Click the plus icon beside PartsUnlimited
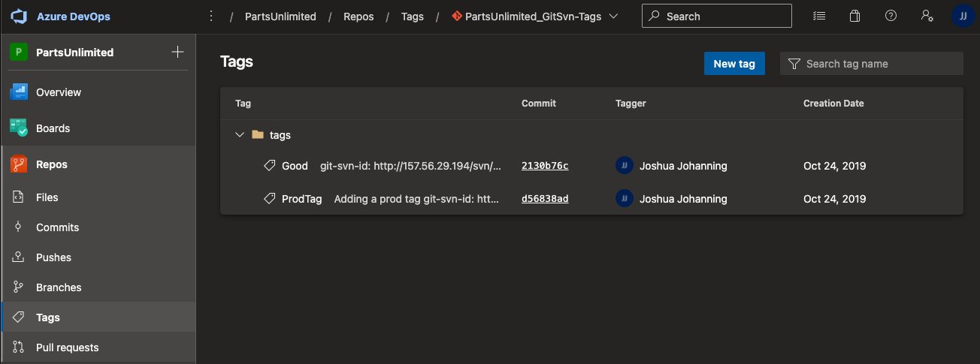The width and height of the screenshot is (980, 364). (x=177, y=52)
